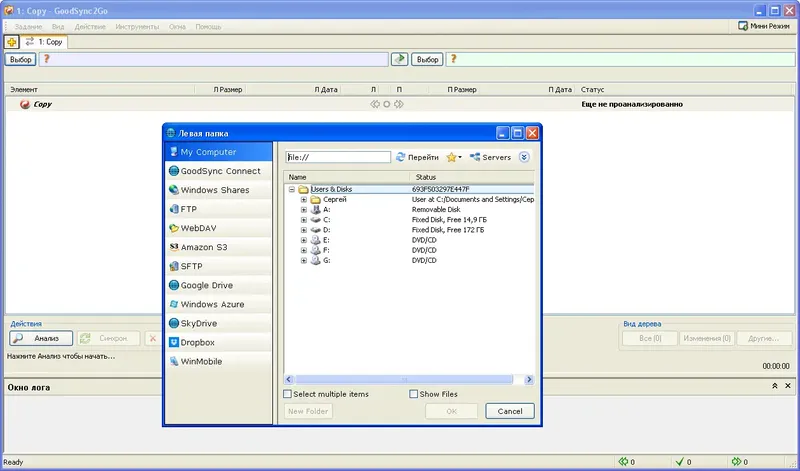Click the Cancel button
Image resolution: width=800 pixels, height=471 pixels.
coord(510,411)
